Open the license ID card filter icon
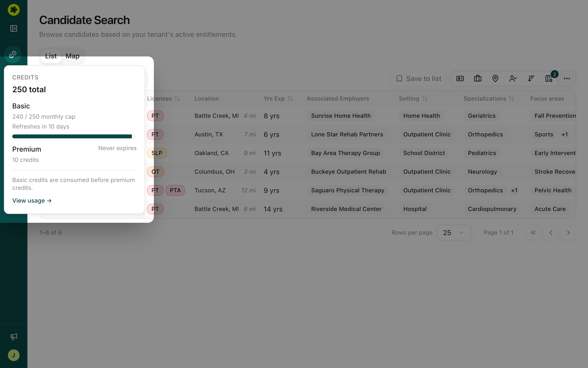 point(460,79)
